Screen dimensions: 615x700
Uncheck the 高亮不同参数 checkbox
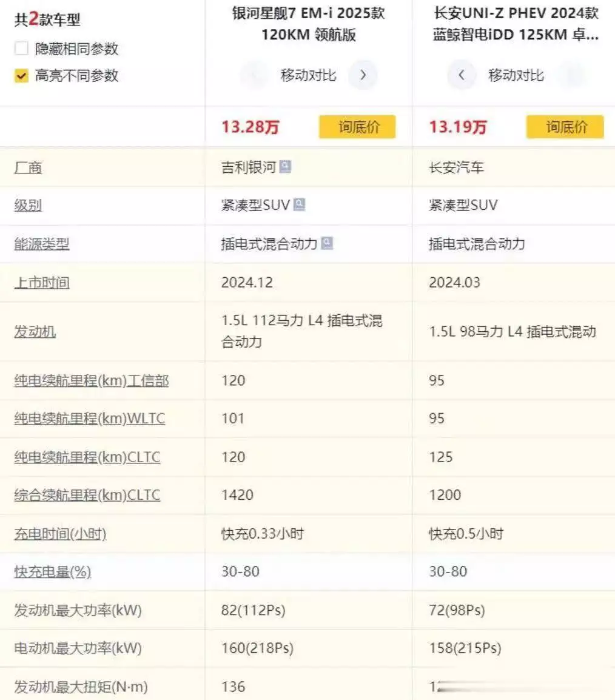21,75
